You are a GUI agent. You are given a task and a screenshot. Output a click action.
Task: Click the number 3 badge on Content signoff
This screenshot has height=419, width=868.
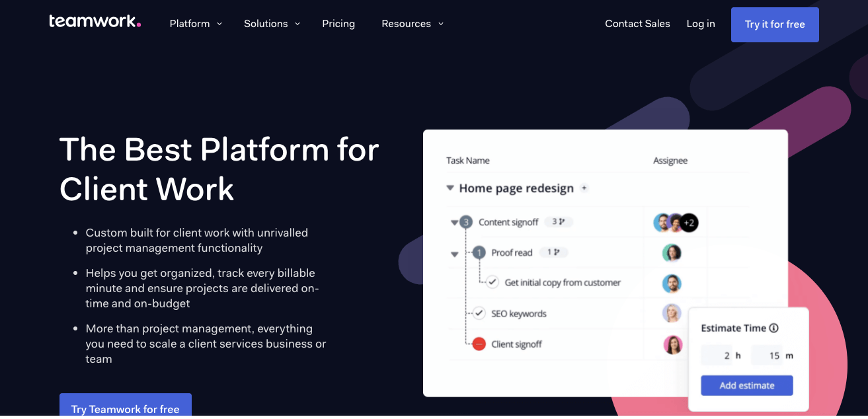click(466, 222)
